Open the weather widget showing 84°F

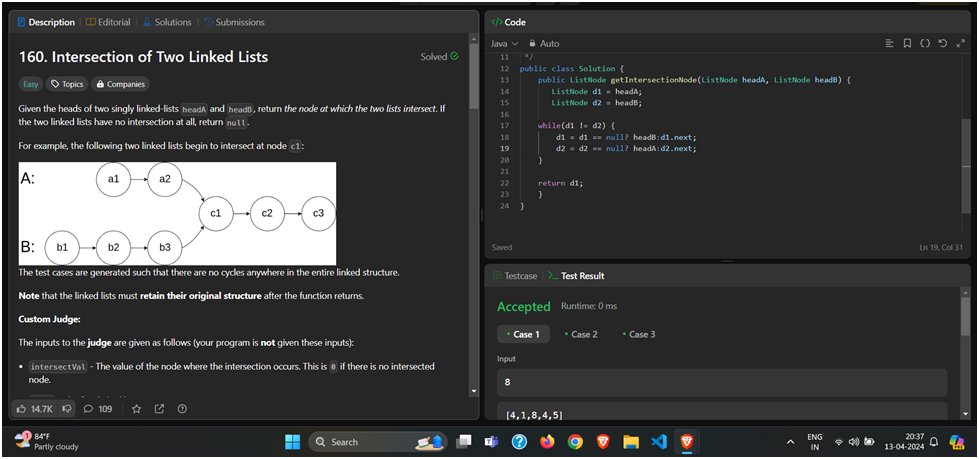[46, 442]
